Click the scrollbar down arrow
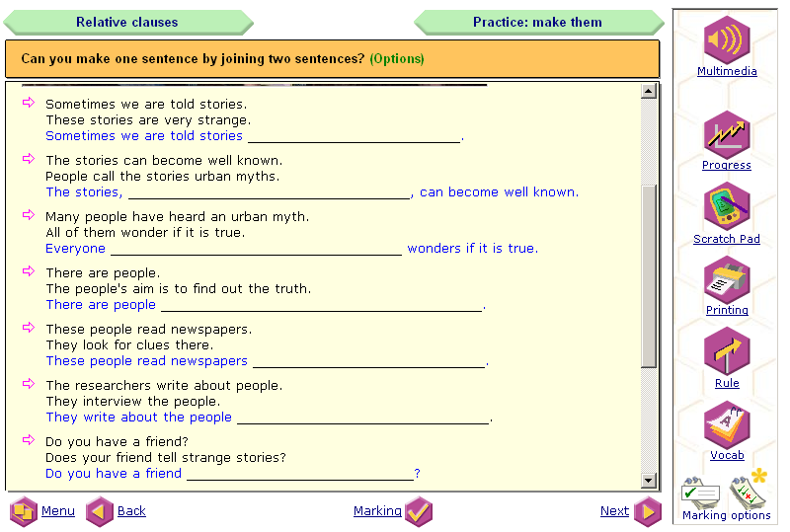The height and width of the screenshot is (532, 790). 649,481
